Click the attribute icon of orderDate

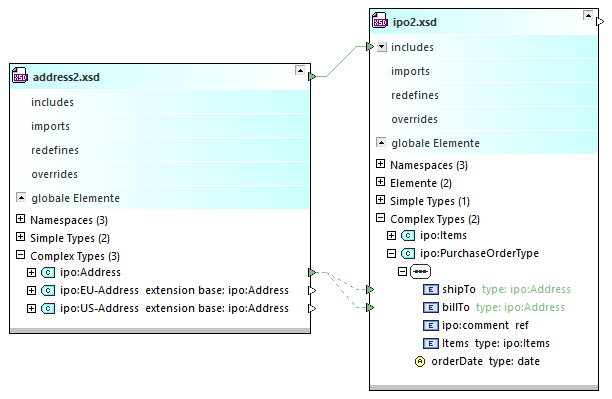click(420, 362)
